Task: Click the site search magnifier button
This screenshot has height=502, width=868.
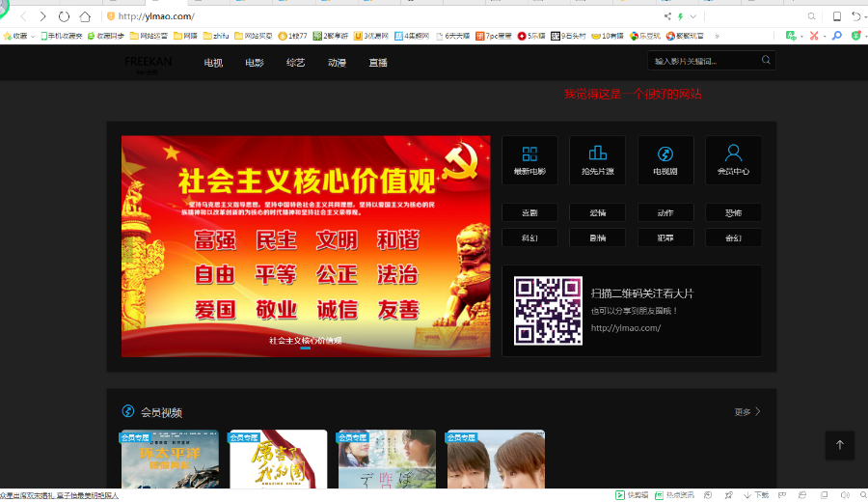Action: click(x=766, y=61)
